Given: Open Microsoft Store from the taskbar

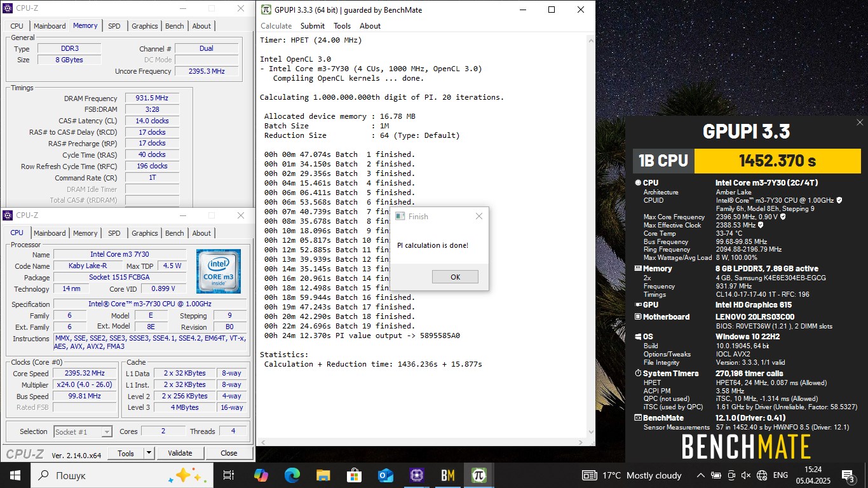Looking at the screenshot, I should (x=354, y=475).
